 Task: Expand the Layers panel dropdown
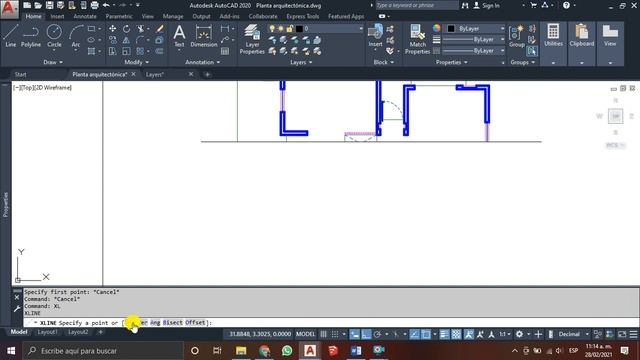click(301, 62)
